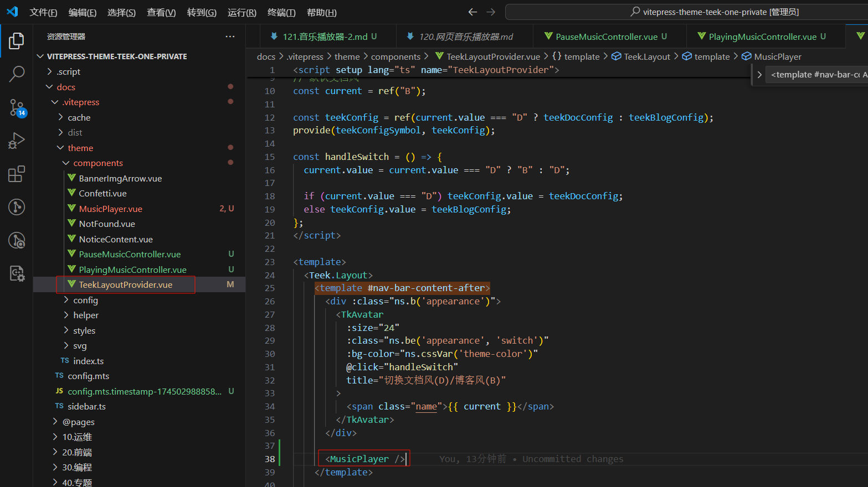
Task: Click docs breadcrumb segment
Action: (x=266, y=56)
